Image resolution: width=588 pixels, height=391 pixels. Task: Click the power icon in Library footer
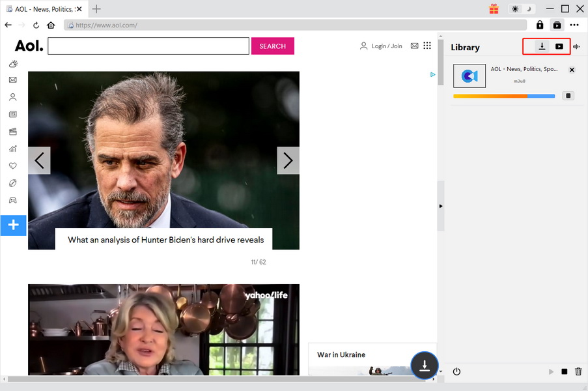coord(456,371)
